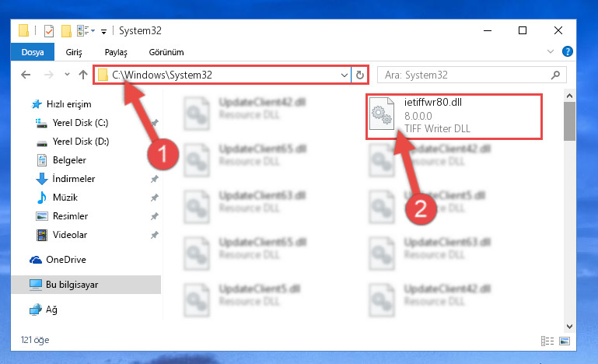
Task: Click the Up one level arrow
Action: pos(82,75)
